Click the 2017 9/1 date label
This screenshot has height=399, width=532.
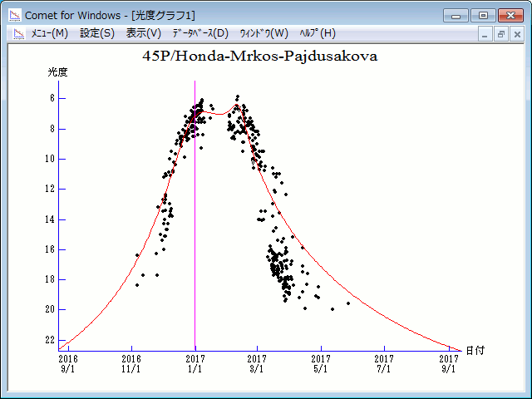(x=449, y=364)
